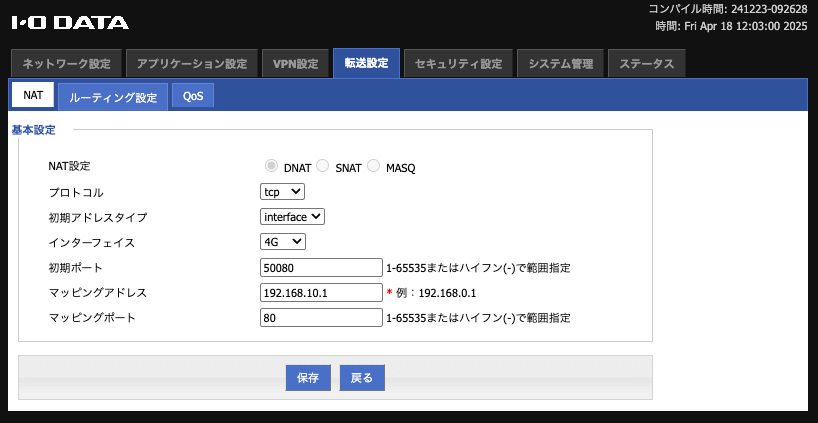Click the 基本設定 section heading
Viewport: 818px width, 423px height.
(x=33, y=130)
